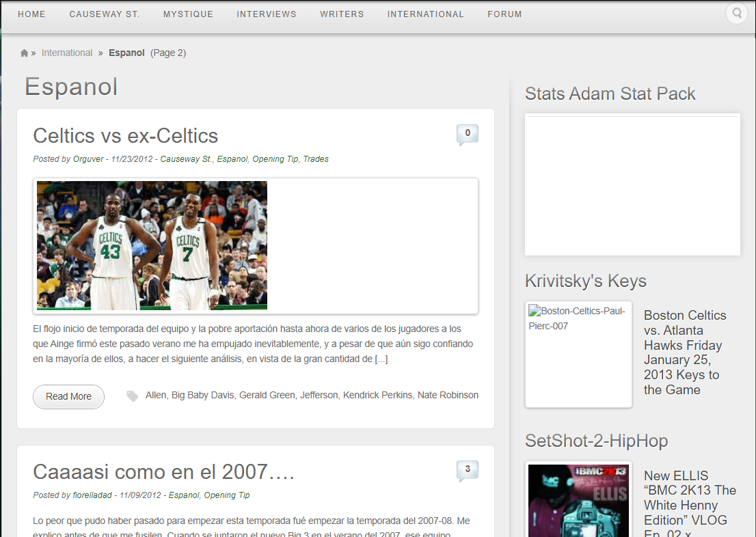Click the BMC 2K13 ELLIS thumbnail
Screen dimensions: 756x537
click(578, 500)
